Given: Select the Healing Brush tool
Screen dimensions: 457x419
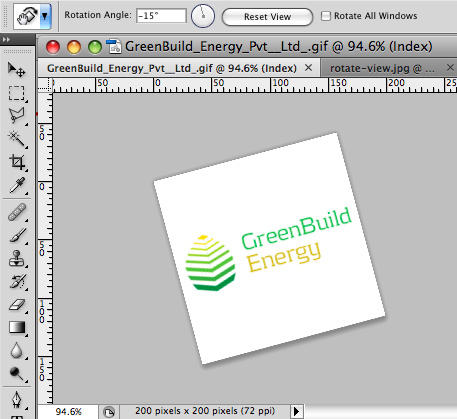Looking at the screenshot, I should (17, 212).
